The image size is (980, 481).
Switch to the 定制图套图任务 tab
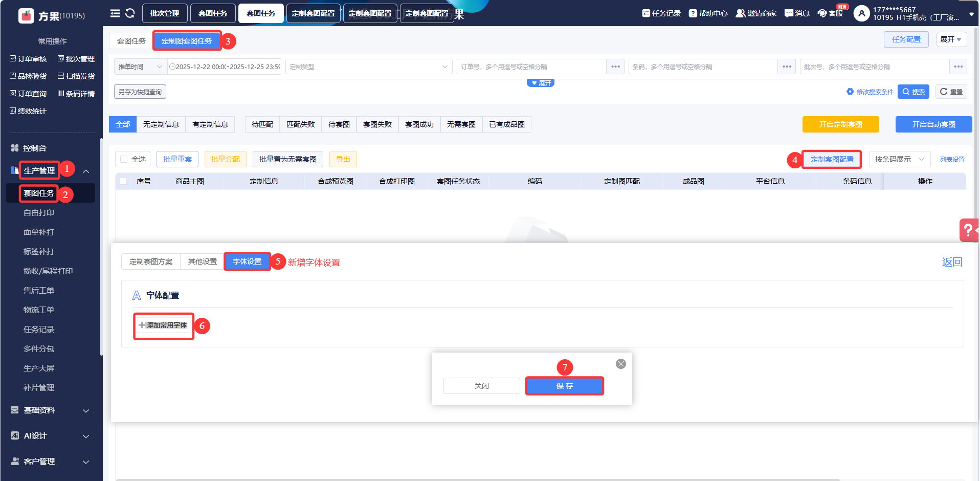(187, 41)
